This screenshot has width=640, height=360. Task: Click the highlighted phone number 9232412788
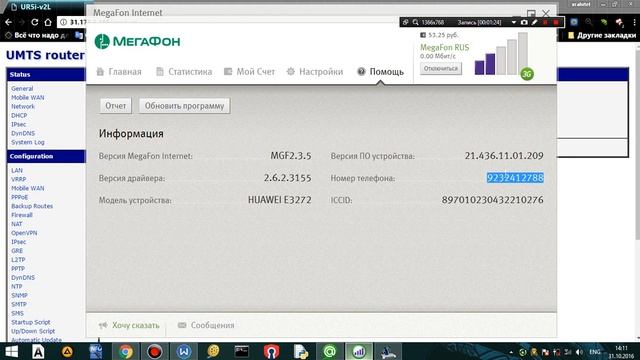(x=515, y=178)
